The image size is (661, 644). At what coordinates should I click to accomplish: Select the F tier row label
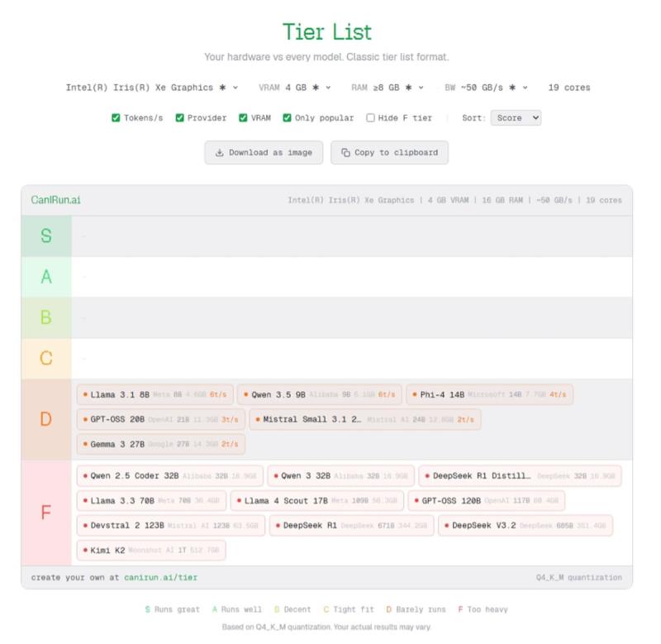46,513
